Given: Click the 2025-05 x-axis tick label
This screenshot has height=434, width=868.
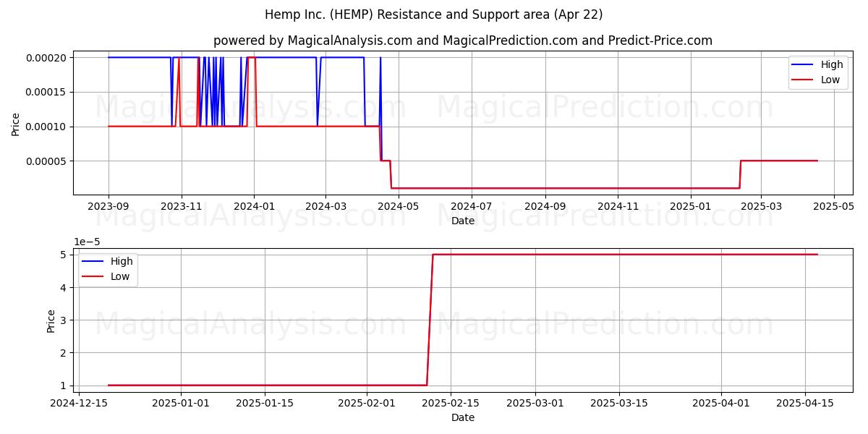Looking at the screenshot, I should (834, 206).
